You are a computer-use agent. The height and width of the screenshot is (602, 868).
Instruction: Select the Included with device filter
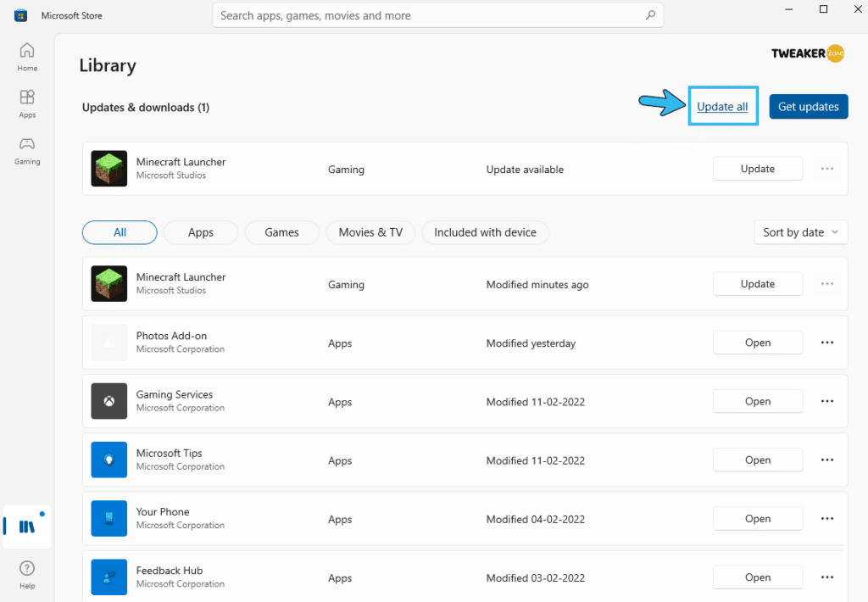pos(486,232)
